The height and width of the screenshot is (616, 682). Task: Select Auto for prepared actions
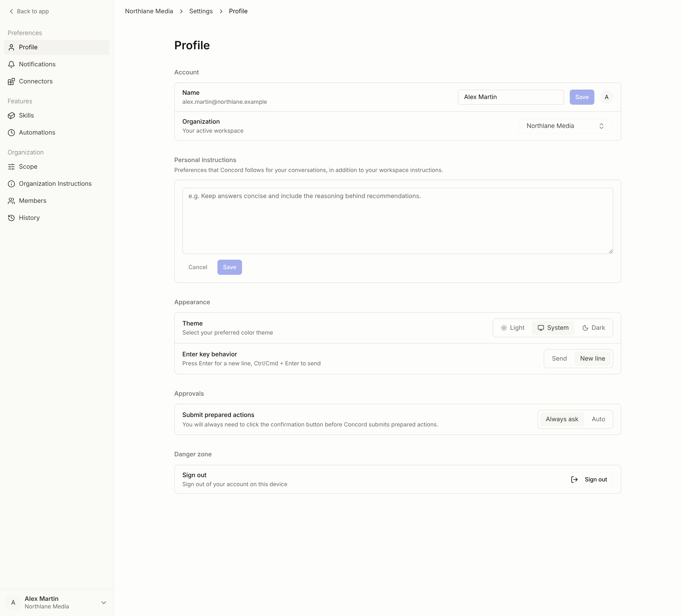(598, 419)
